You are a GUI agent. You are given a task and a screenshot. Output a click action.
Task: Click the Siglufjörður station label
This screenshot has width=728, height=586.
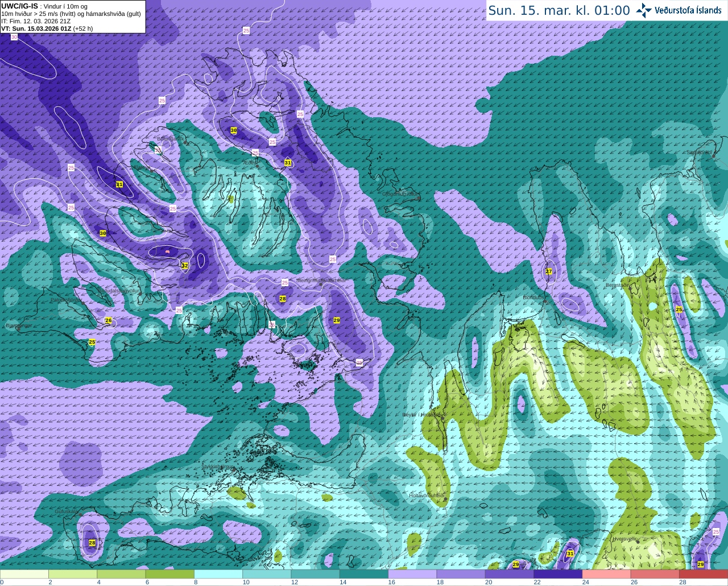[700, 152]
